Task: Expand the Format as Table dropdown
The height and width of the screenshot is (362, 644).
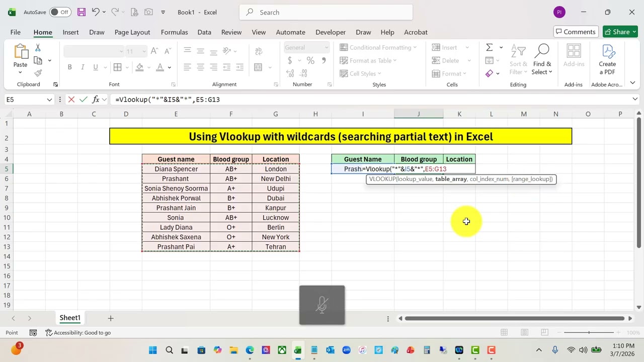Action: point(395,60)
